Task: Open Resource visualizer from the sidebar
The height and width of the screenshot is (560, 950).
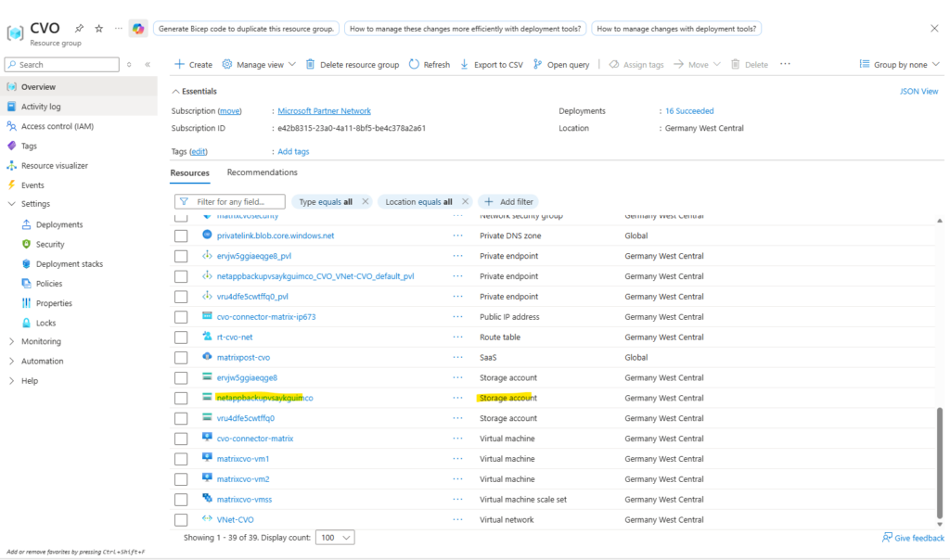Action: tap(54, 166)
